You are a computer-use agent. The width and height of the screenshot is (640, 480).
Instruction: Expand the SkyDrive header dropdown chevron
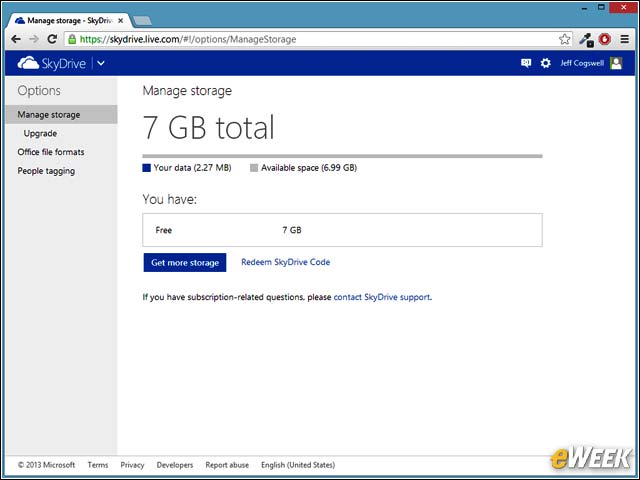[x=101, y=63]
